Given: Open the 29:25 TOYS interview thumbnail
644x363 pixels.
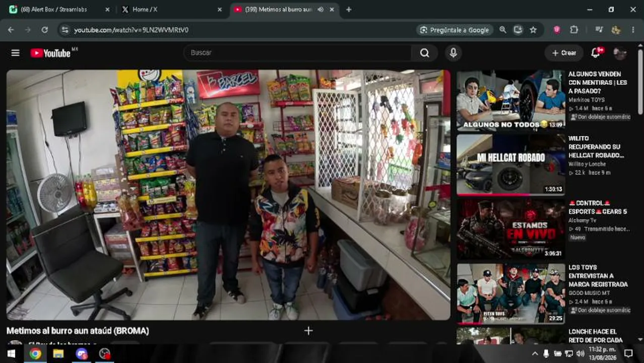Looking at the screenshot, I should [x=511, y=293].
